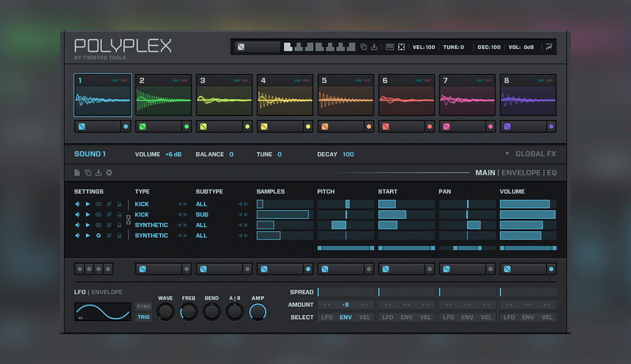
Task: Click the chain link icon between the layer rows
Action: coord(129,220)
